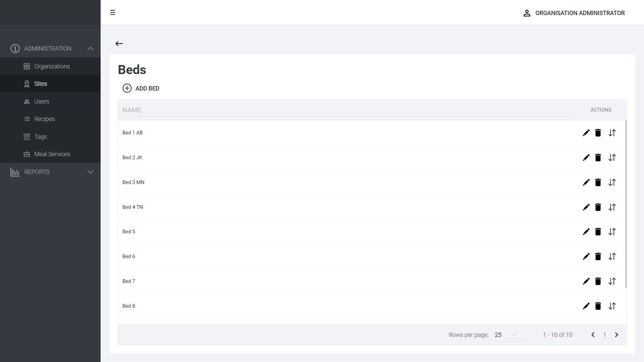
Task: Click the beds list vertical scrollbar
Action: click(x=626, y=204)
